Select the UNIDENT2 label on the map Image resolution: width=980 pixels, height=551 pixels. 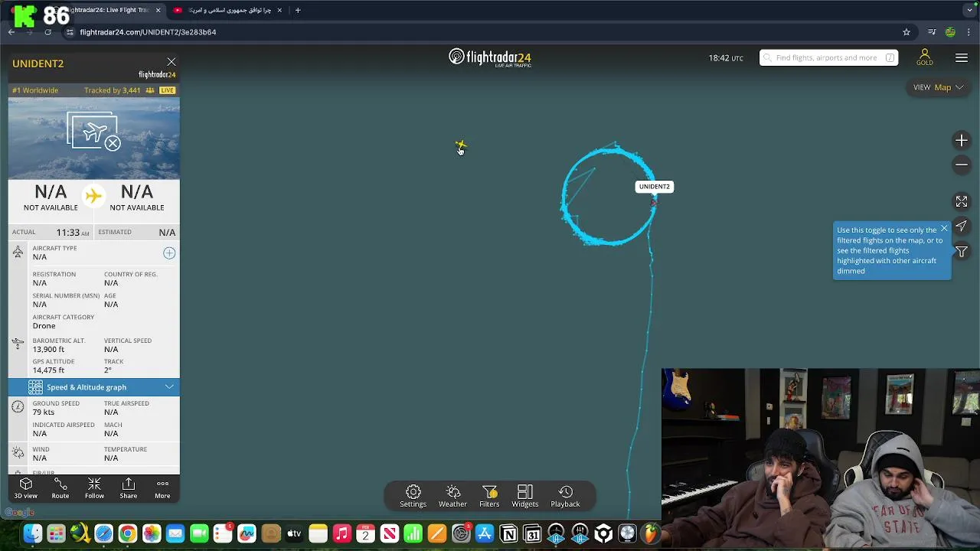654,186
